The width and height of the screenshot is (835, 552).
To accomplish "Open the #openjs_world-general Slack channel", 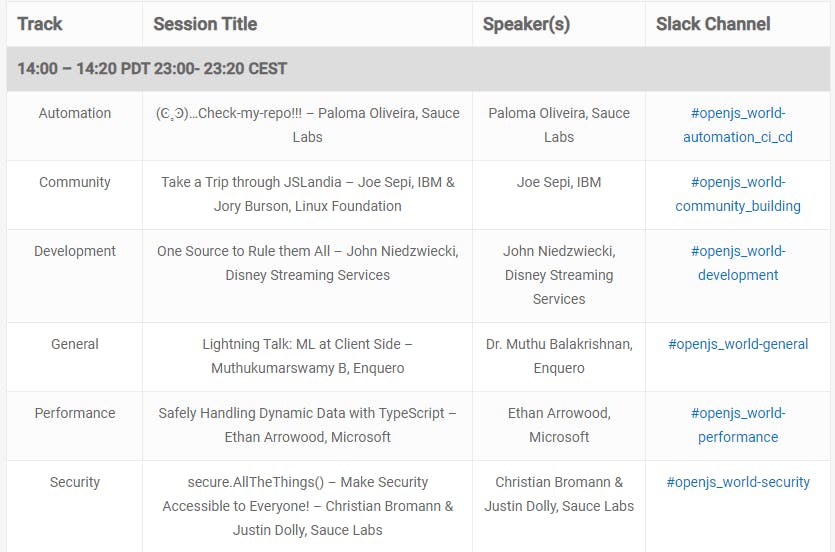I will coord(738,344).
